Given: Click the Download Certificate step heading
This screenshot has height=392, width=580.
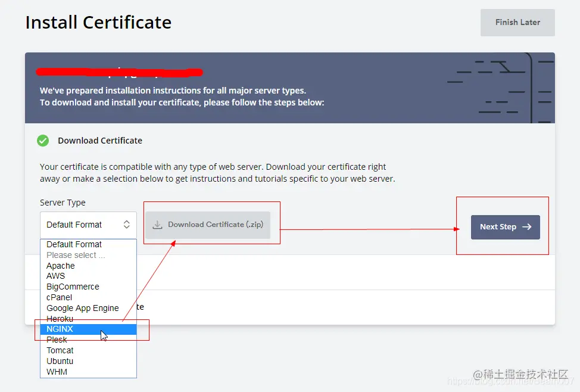Looking at the screenshot, I should [x=100, y=141].
